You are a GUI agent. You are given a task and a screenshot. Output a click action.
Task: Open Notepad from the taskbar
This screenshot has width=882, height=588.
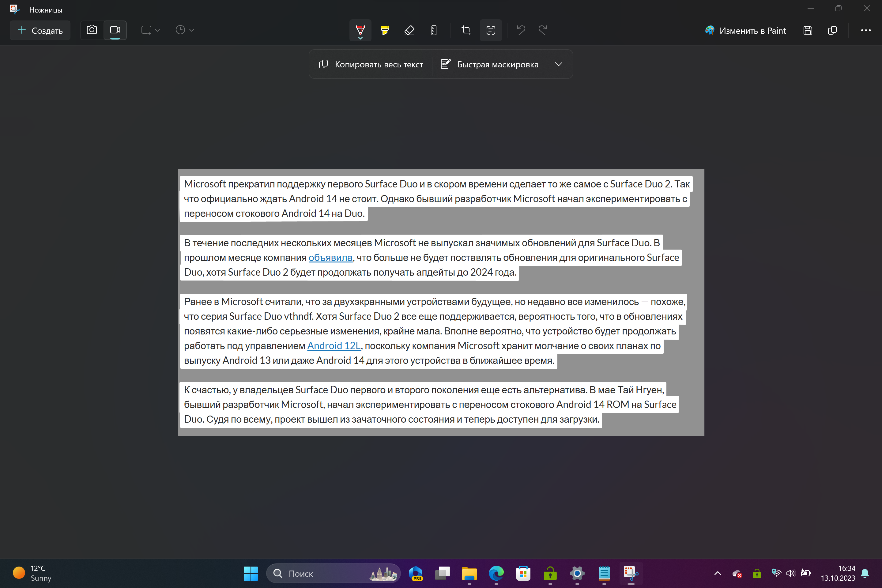[604, 573]
